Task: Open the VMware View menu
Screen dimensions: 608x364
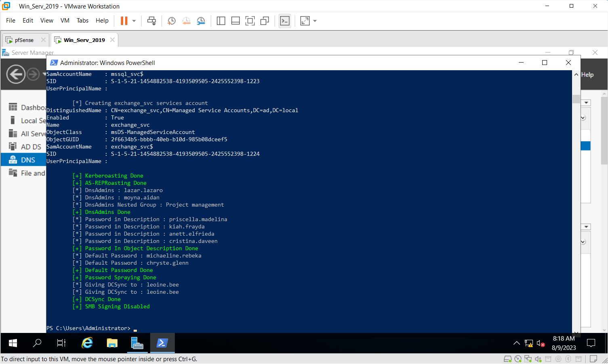Action: pos(47,21)
